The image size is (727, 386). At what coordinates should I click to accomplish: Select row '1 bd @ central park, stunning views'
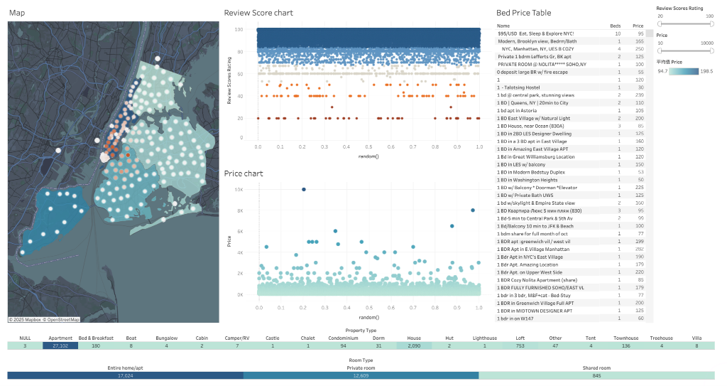pos(570,95)
